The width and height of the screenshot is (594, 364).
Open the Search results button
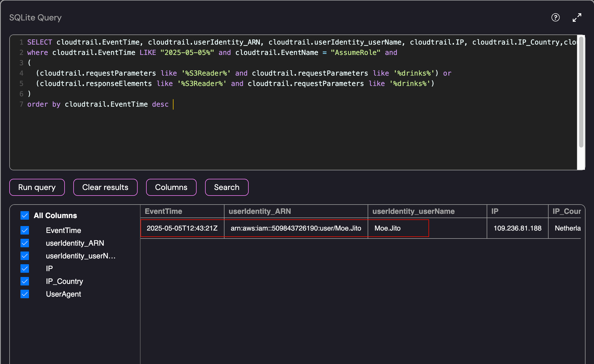227,187
